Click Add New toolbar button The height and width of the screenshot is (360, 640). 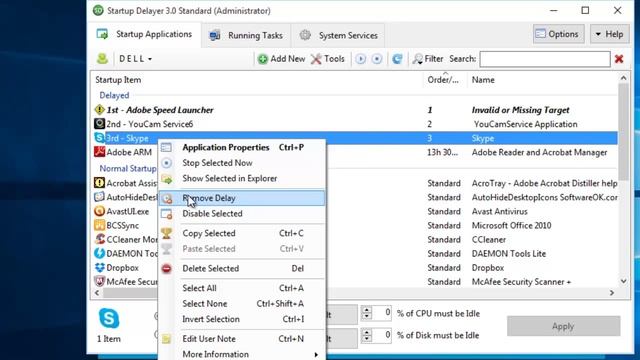(x=281, y=59)
